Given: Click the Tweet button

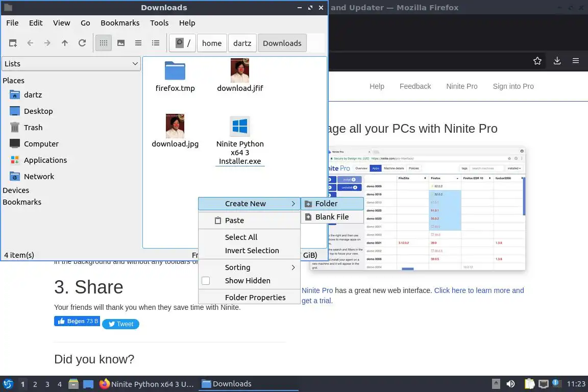Looking at the screenshot, I should pos(121,324).
